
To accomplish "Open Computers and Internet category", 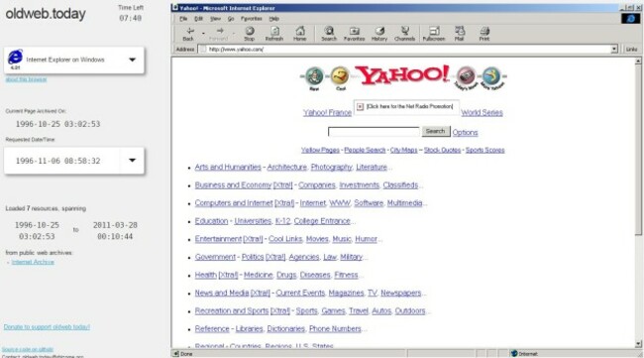I will pos(234,203).
